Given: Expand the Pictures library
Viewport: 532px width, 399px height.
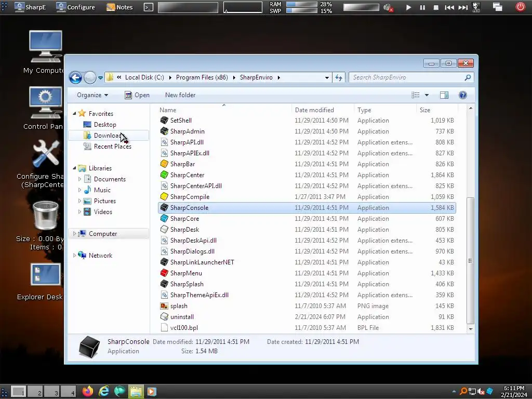Looking at the screenshot, I should (79, 201).
